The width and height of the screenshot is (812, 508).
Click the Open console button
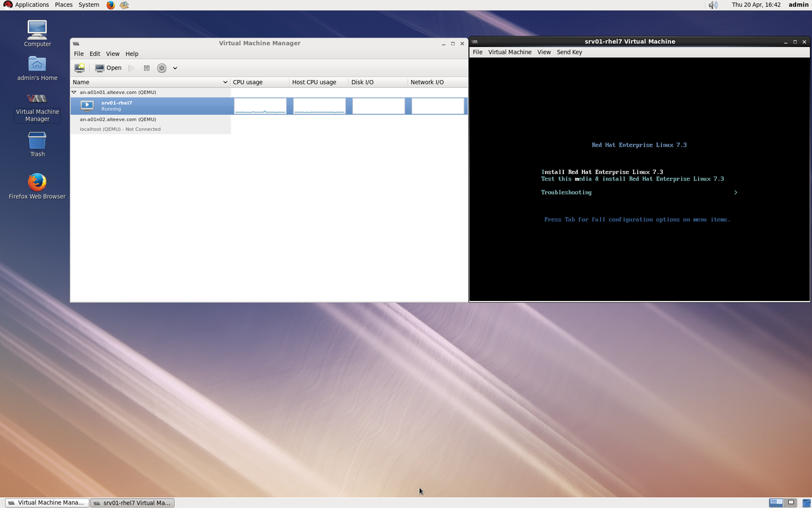(108, 68)
